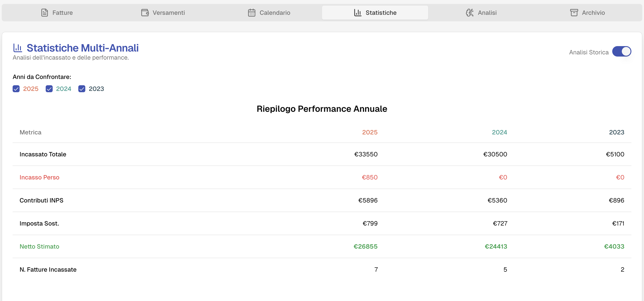
Task: Click the Statistiche bar chart icon
Action: click(x=357, y=12)
